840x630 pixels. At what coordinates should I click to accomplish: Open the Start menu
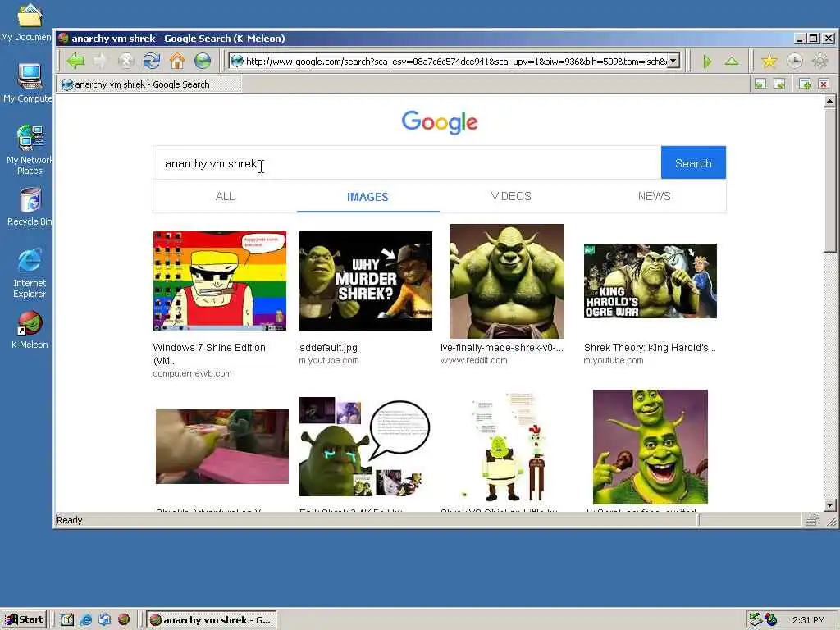pos(24,620)
